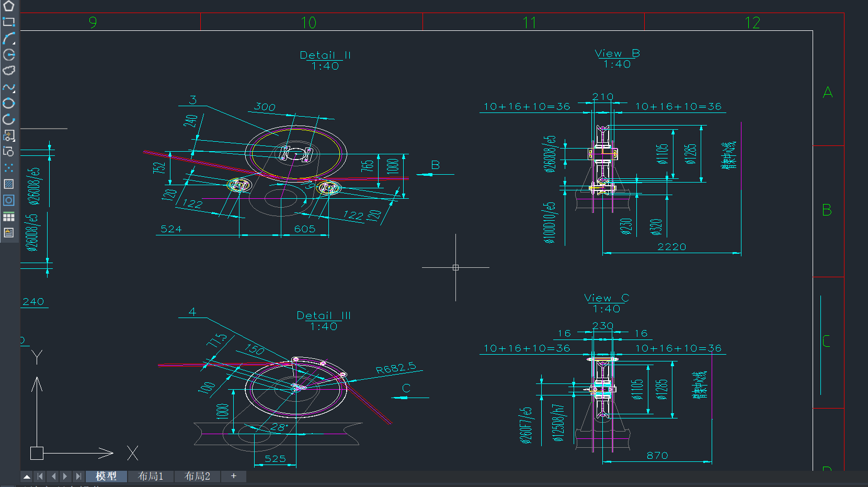The image size is (868, 487).
Task: Click the column grid label '10'
Action: click(309, 22)
